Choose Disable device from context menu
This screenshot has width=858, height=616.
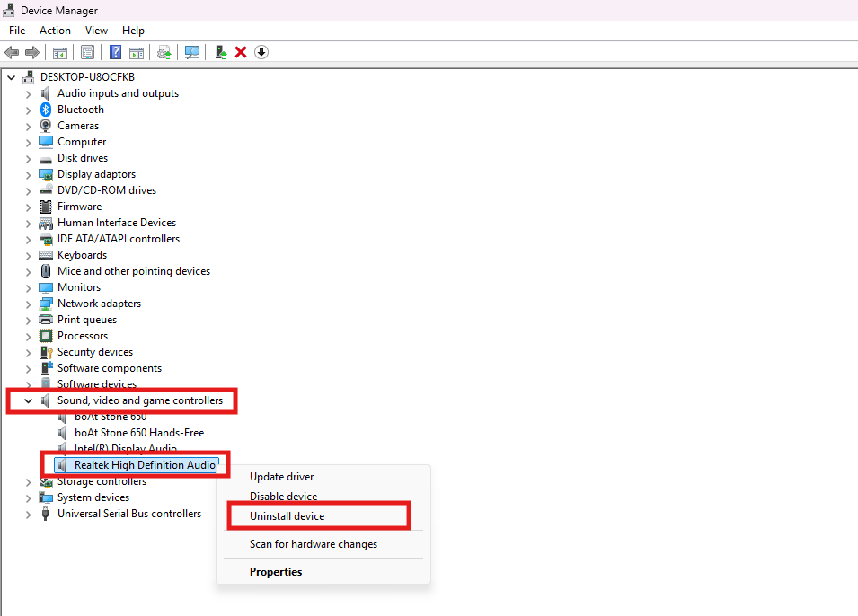tap(283, 497)
